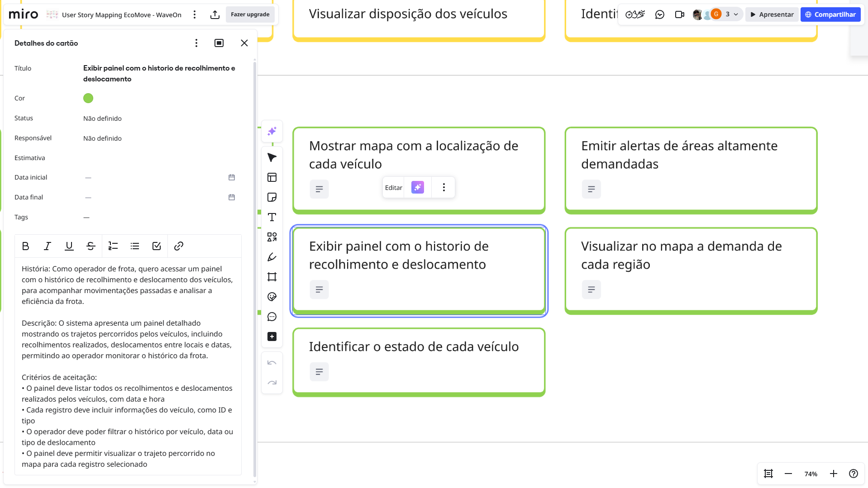Click the green card color swatch
The height and width of the screenshot is (488, 868).
tap(88, 98)
